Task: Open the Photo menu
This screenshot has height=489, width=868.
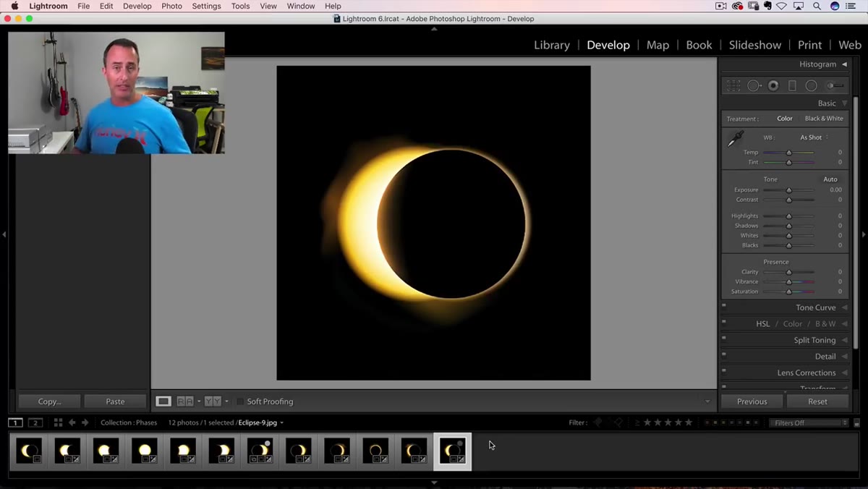Action: 171,6
